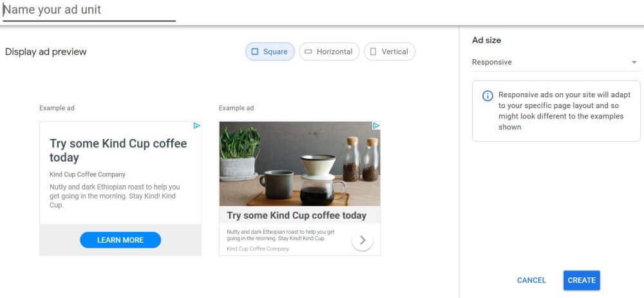This screenshot has width=644, height=298.
Task: Click the arrow chevron button in image ad
Action: (x=362, y=241)
